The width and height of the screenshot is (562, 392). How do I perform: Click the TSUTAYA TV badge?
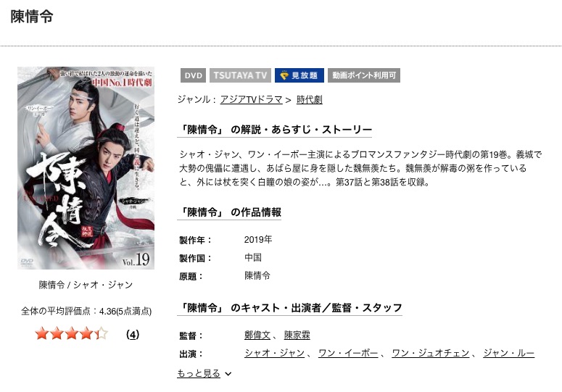tap(240, 75)
